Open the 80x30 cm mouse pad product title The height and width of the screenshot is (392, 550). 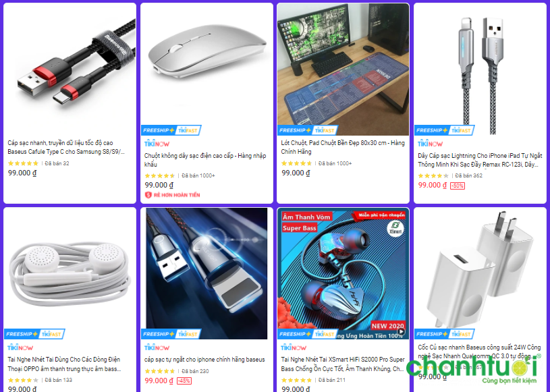click(x=343, y=147)
